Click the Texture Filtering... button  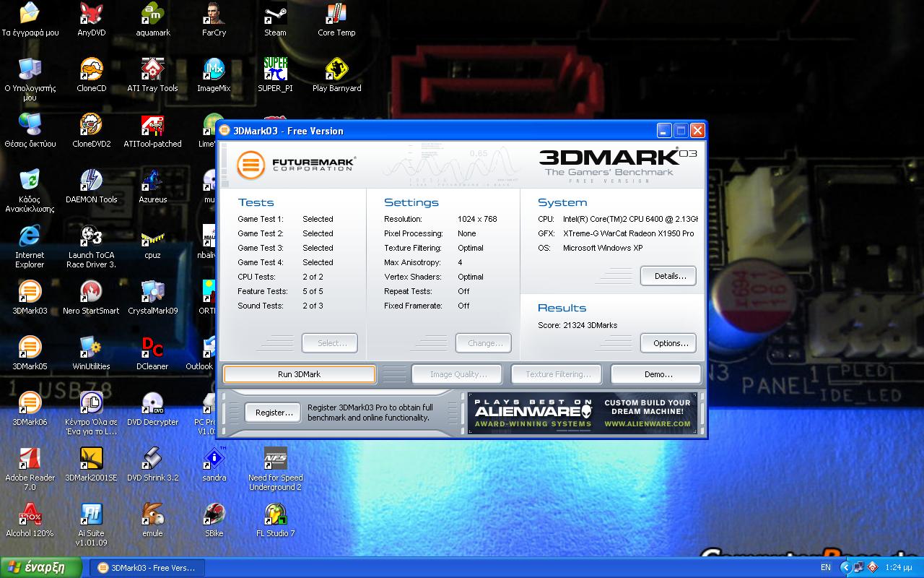557,374
